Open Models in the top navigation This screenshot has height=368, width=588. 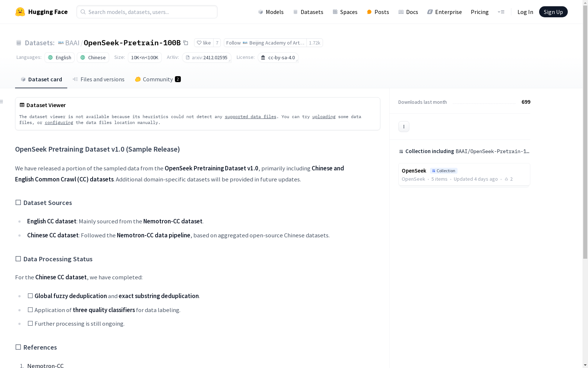[x=271, y=12]
